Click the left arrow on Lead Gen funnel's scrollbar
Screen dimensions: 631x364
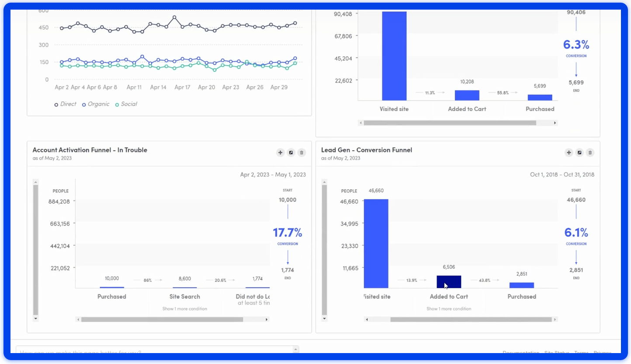point(367,319)
